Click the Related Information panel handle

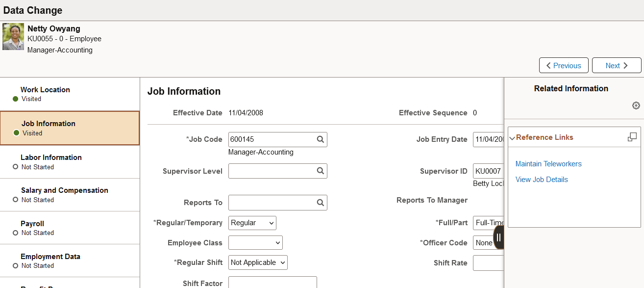click(499, 237)
